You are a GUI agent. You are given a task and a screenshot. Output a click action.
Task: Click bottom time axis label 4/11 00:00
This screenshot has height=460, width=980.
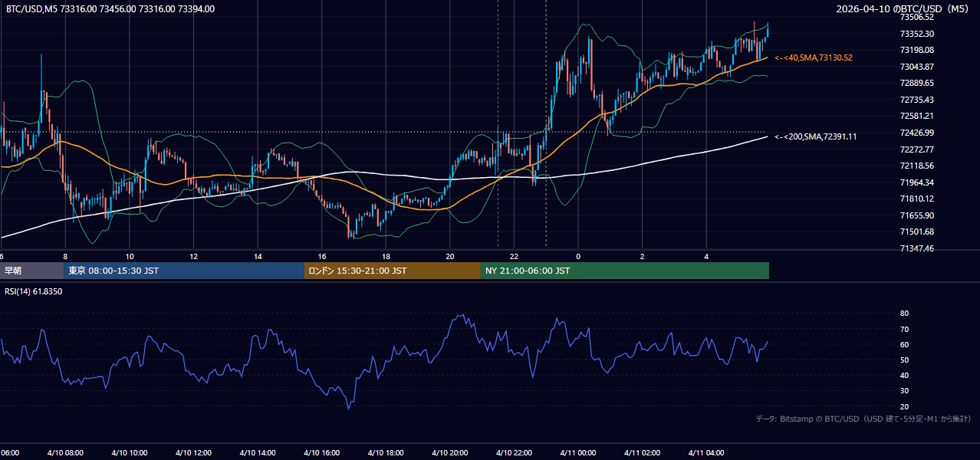point(578,453)
